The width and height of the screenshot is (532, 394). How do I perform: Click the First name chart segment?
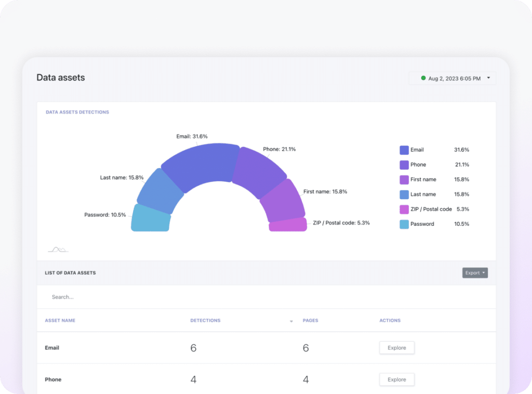[284, 202]
